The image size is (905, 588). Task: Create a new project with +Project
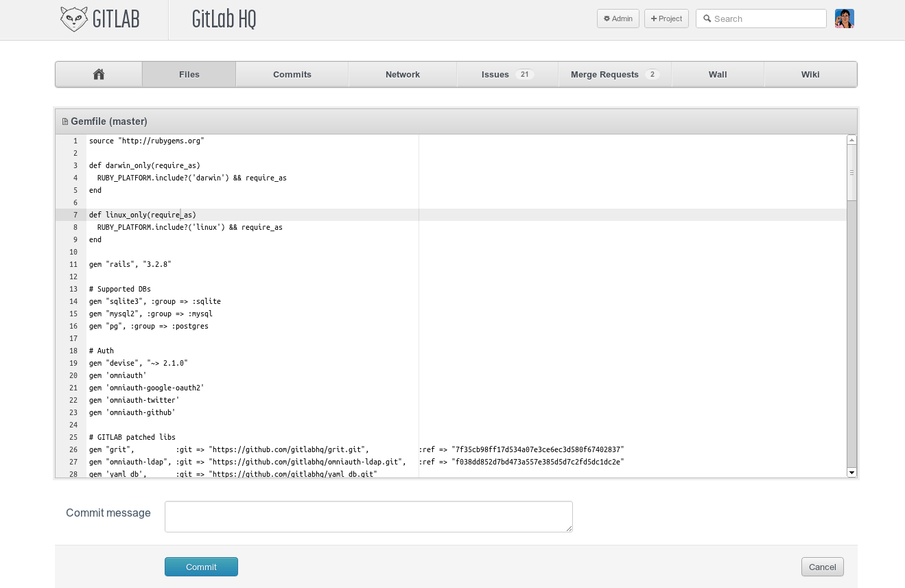[x=666, y=19]
